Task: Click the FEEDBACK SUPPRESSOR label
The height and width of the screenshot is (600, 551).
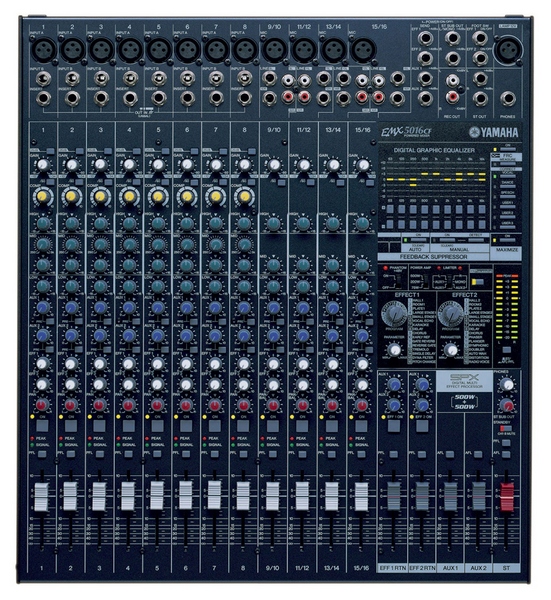Action: (x=433, y=257)
